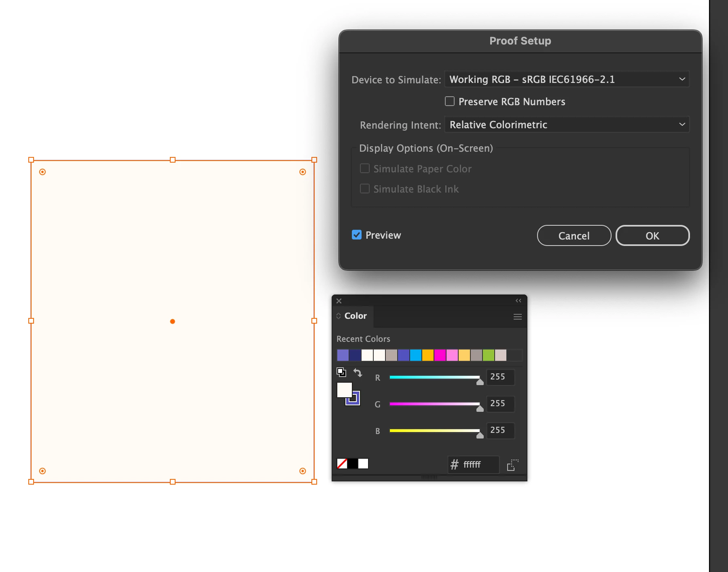Image resolution: width=728 pixels, height=572 pixels.
Task: Pick the green recent color swatch
Action: 489,355
